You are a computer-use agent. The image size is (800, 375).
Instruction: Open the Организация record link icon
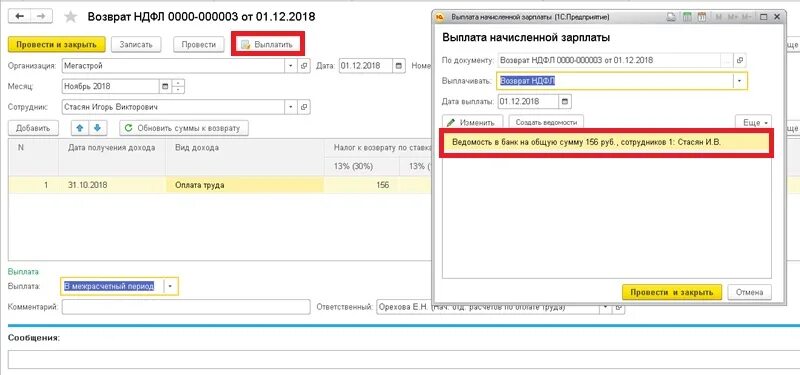(x=304, y=66)
